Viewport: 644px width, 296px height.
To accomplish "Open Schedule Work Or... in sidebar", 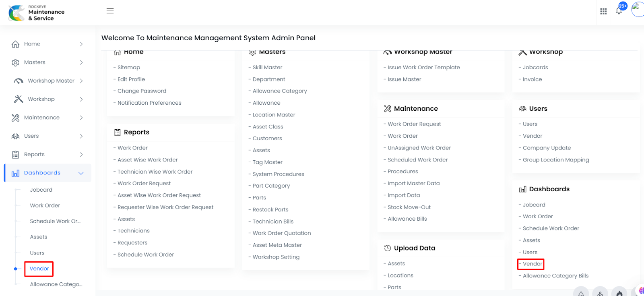I will [x=55, y=221].
